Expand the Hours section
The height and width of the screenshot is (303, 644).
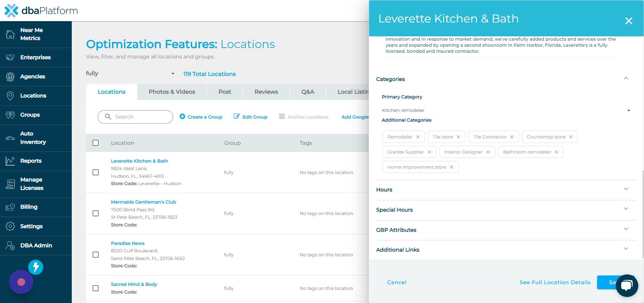tap(626, 189)
